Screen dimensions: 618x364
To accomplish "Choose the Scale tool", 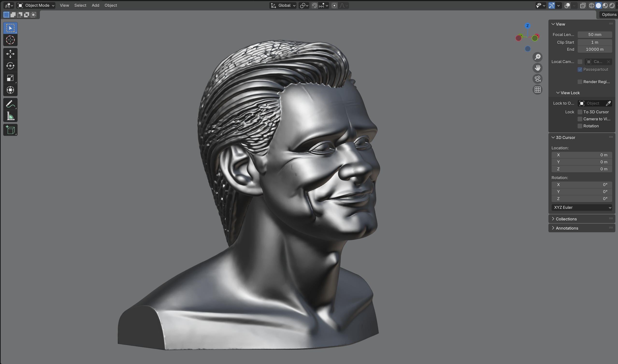I will pos(10,78).
